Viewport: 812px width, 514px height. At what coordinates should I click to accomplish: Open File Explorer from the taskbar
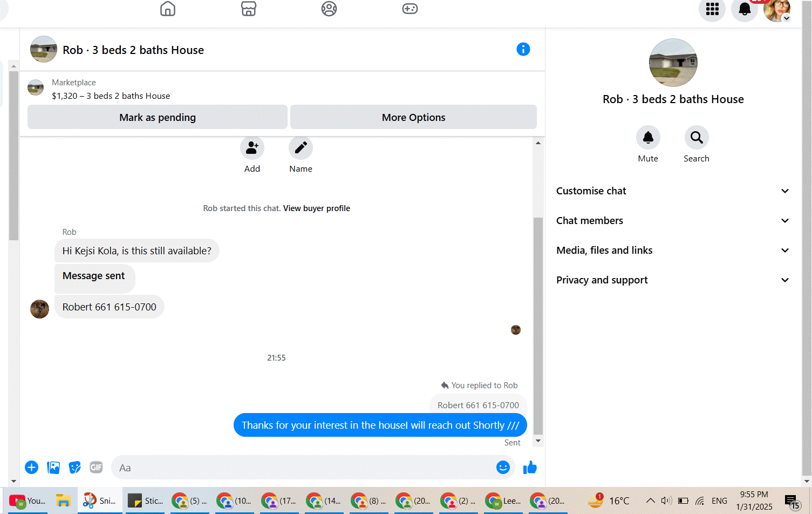click(63, 501)
